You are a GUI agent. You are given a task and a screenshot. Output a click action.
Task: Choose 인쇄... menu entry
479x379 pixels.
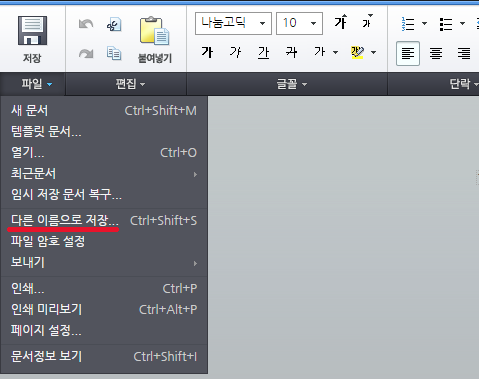[x=104, y=288]
